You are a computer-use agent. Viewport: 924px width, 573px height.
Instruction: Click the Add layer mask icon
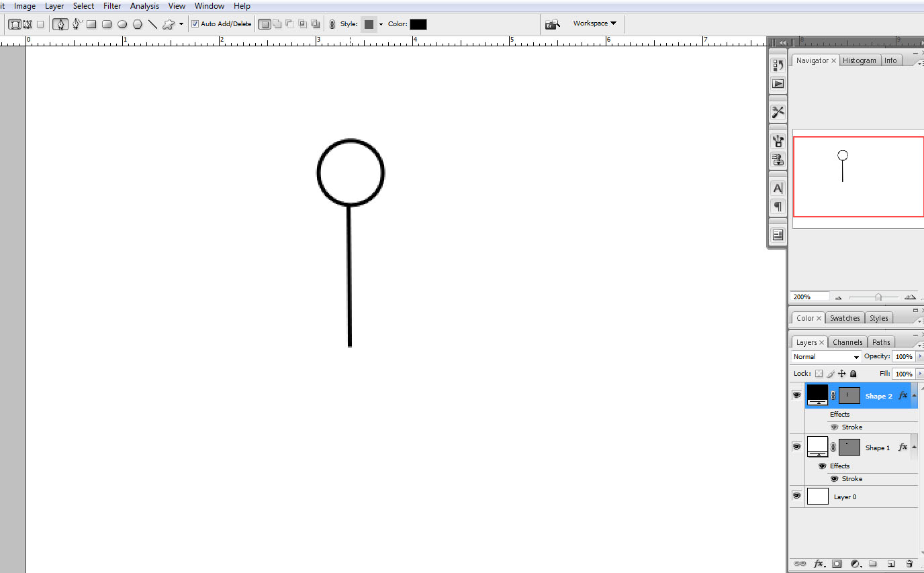(x=837, y=564)
